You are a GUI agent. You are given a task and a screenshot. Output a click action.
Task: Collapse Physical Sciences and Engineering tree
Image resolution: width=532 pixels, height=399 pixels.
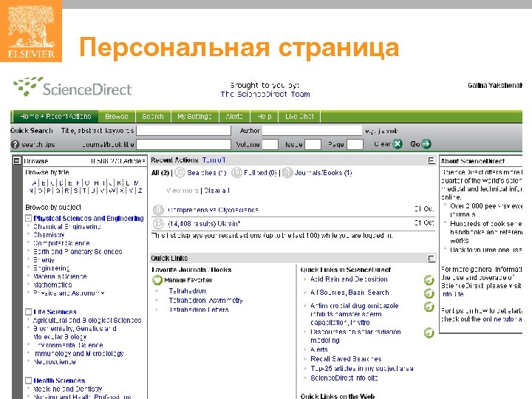tap(29, 218)
